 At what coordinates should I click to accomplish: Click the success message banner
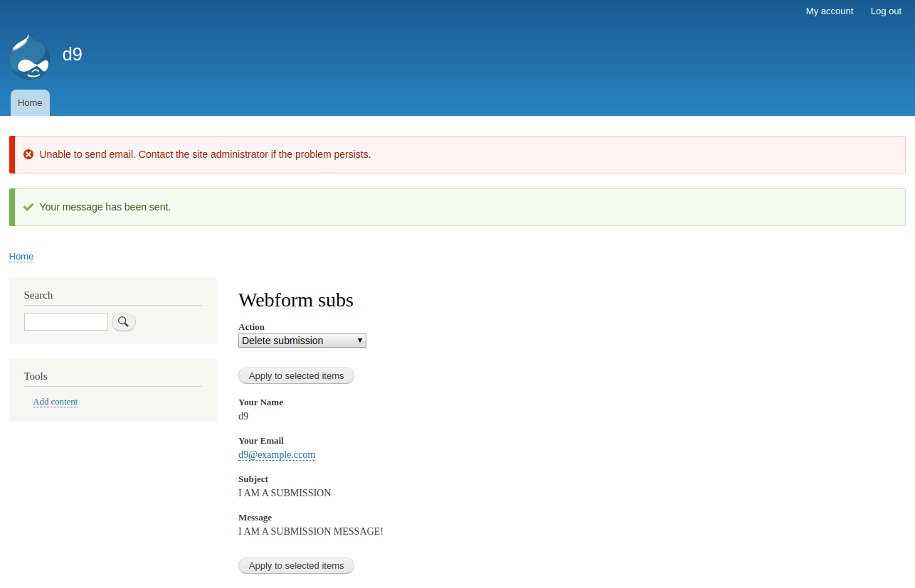tap(105, 207)
